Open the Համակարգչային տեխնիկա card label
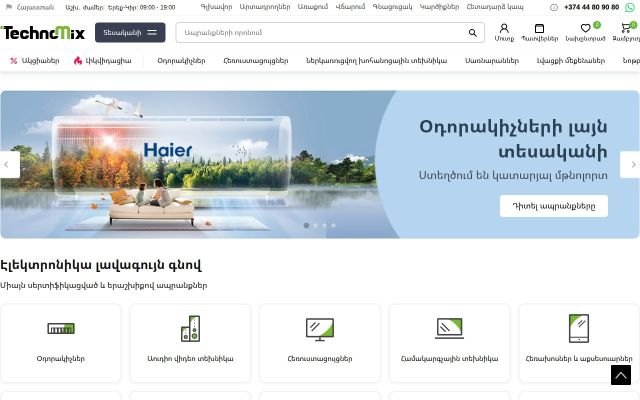This screenshot has width=640, height=400. [449, 359]
